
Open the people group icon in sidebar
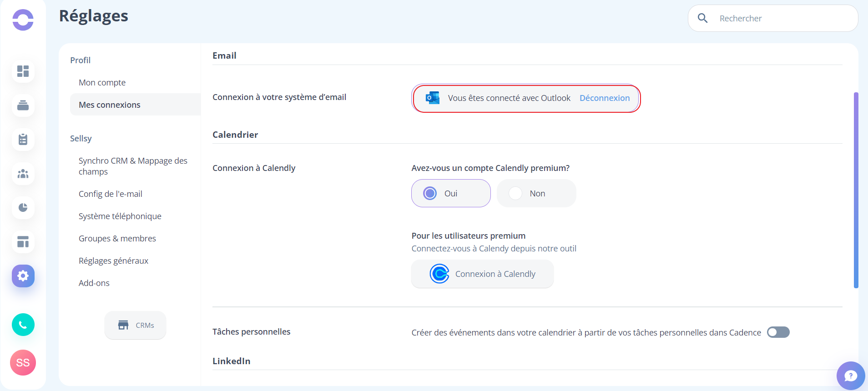tap(23, 174)
